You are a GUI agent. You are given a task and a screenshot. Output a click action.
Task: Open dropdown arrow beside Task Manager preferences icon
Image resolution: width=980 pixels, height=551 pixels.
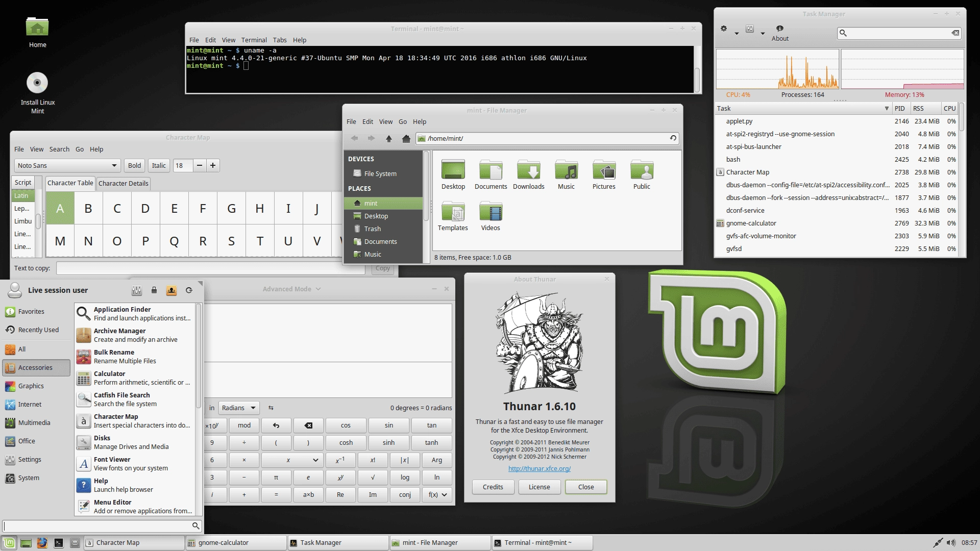pos(763,34)
